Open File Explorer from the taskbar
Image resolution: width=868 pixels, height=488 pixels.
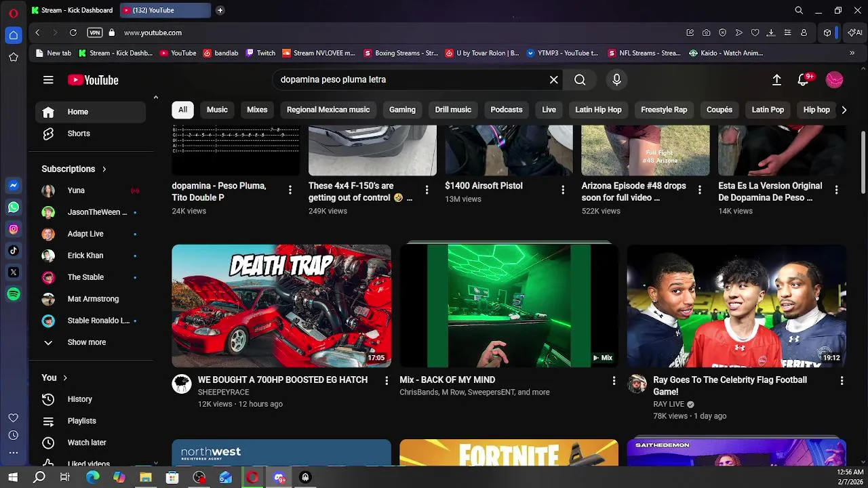coord(146,477)
